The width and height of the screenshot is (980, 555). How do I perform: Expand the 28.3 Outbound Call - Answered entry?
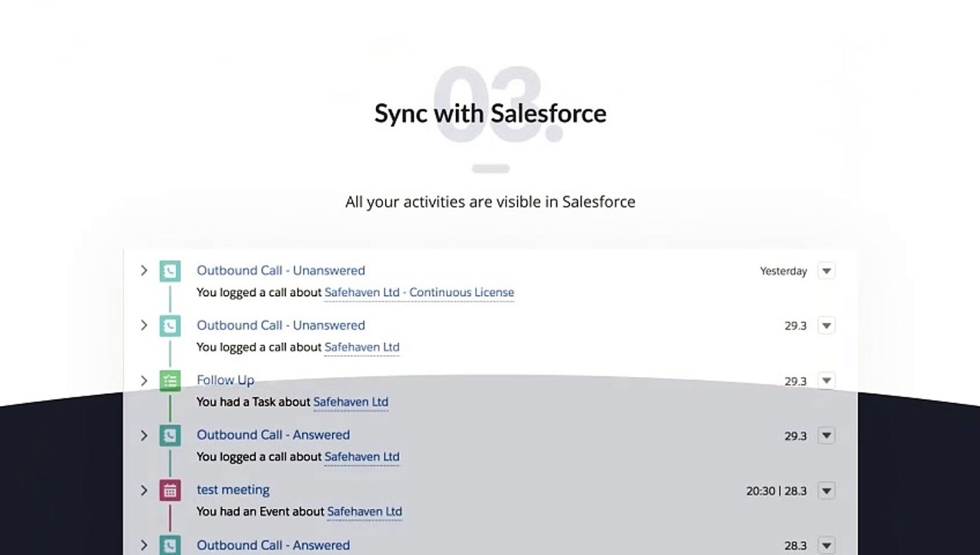click(x=143, y=545)
